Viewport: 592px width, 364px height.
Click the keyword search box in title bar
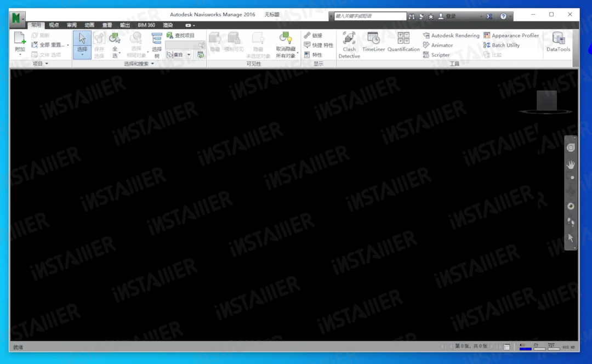(x=370, y=16)
